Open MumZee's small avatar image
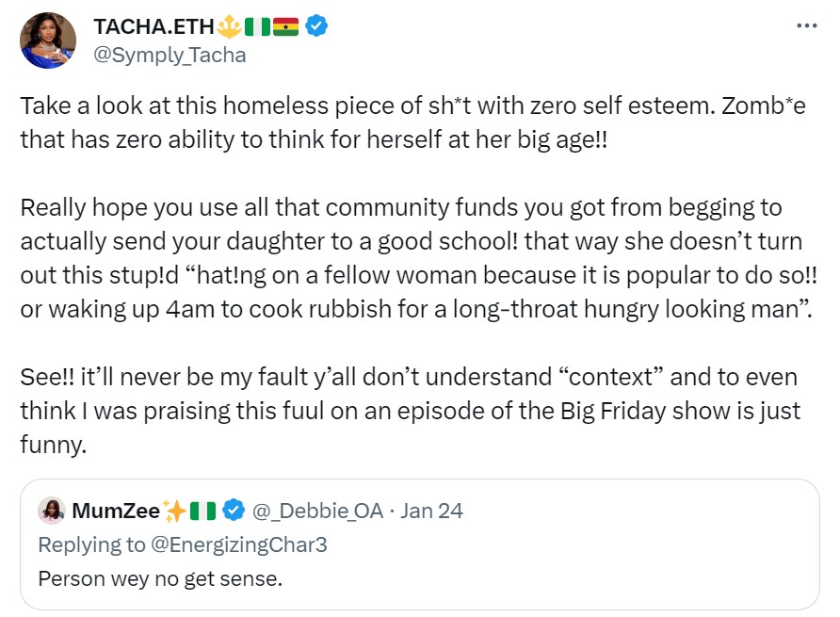This screenshot has height=617, width=840. click(50, 511)
